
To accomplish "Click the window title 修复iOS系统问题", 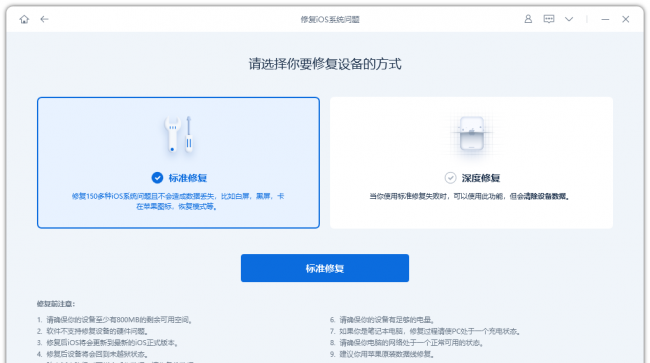I will click(x=330, y=19).
